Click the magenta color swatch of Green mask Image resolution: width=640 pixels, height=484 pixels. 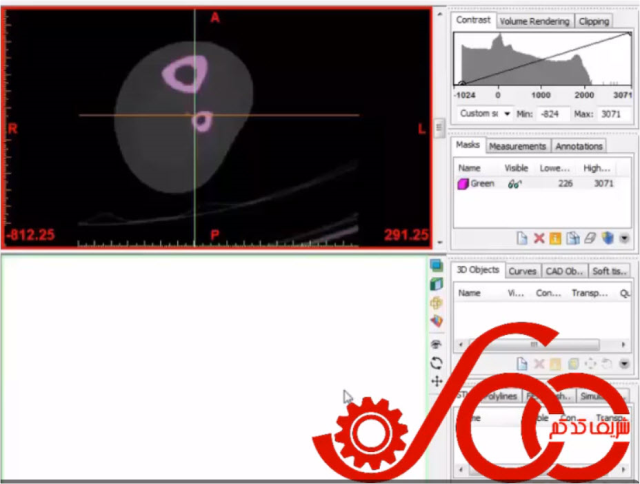pos(463,184)
